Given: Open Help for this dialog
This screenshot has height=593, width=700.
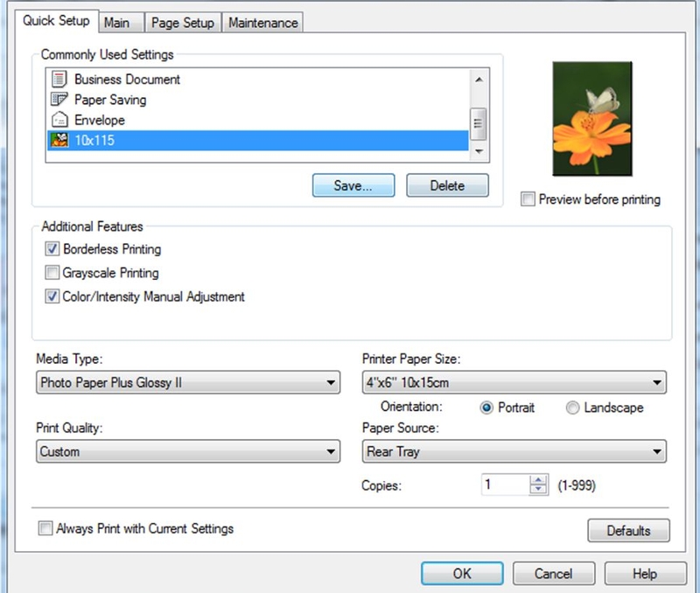Looking at the screenshot, I should click(x=645, y=573).
